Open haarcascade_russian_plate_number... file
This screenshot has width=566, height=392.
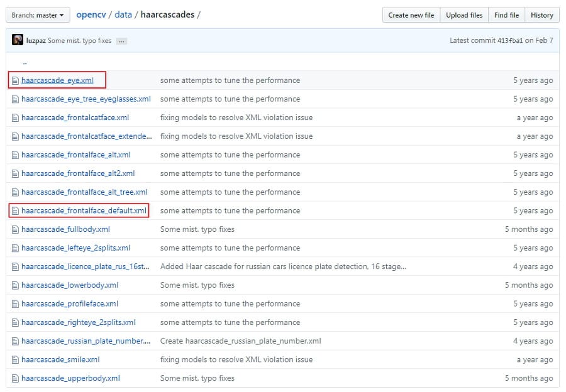pyautogui.click(x=86, y=341)
